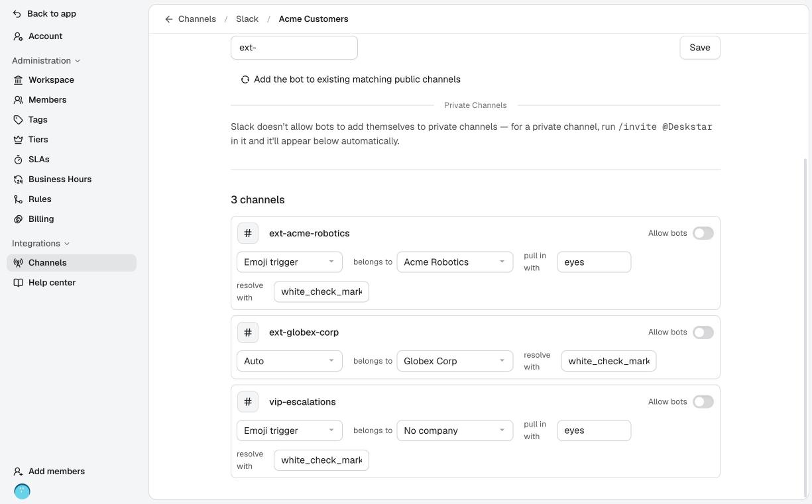The height and width of the screenshot is (504, 812).
Task: Click the Billing coin icon
Action: pyautogui.click(x=18, y=219)
